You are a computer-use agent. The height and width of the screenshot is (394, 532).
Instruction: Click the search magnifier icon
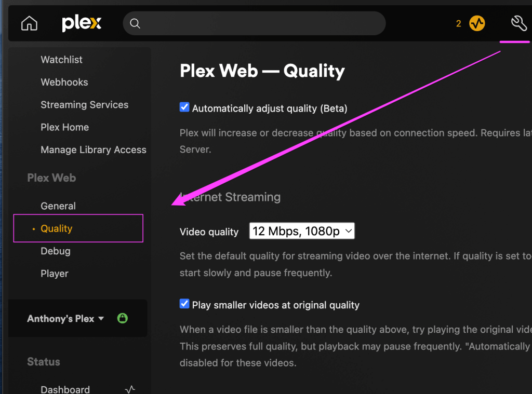135,23
